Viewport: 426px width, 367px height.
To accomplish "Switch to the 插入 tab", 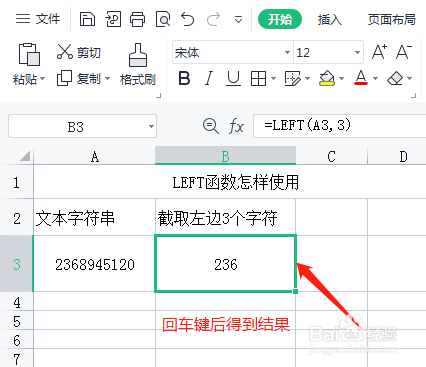I will tap(329, 19).
